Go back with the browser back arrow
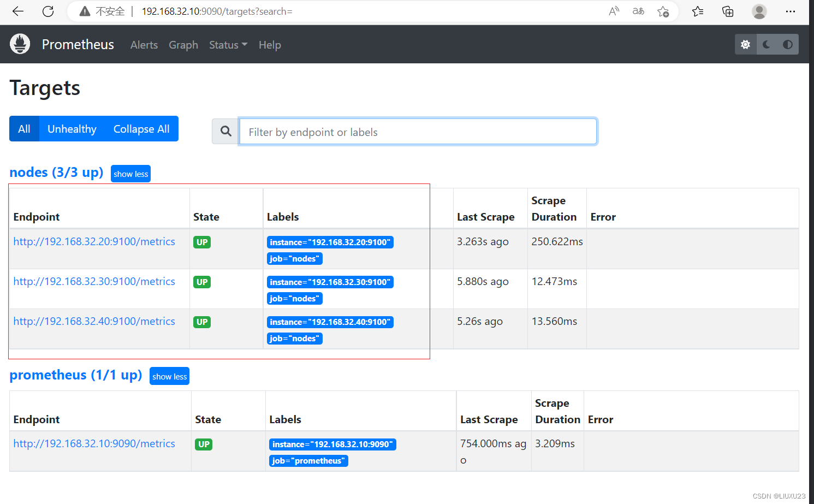Image resolution: width=814 pixels, height=504 pixels. click(x=18, y=11)
